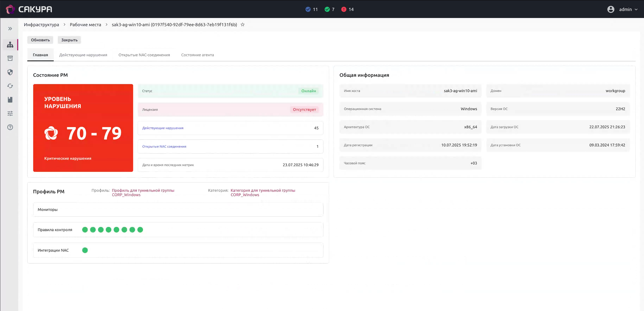Open the Infrastructure network icon in sidebar
644x311 pixels.
(10, 45)
